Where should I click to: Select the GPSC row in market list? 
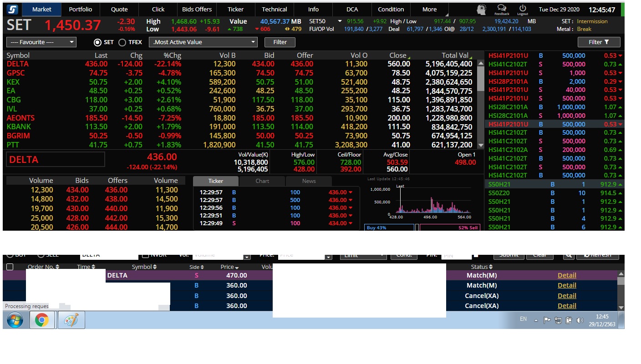pyautogui.click(x=241, y=73)
